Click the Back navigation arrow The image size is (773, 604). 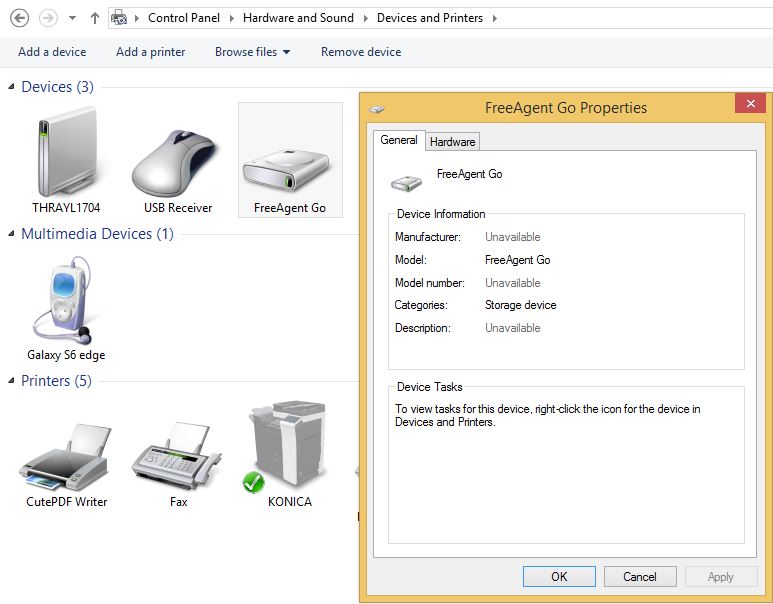coord(20,19)
